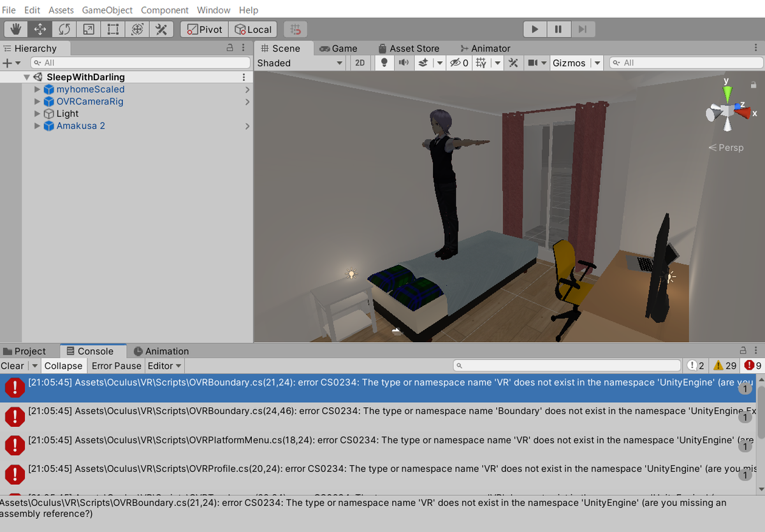Viewport: 765px width, 532px height.
Task: Expand the Light object
Action: point(37,114)
